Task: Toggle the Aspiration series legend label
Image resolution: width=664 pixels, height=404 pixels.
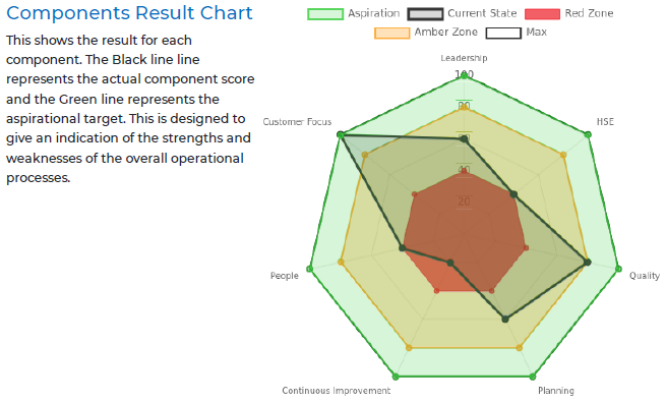Action: click(x=374, y=14)
